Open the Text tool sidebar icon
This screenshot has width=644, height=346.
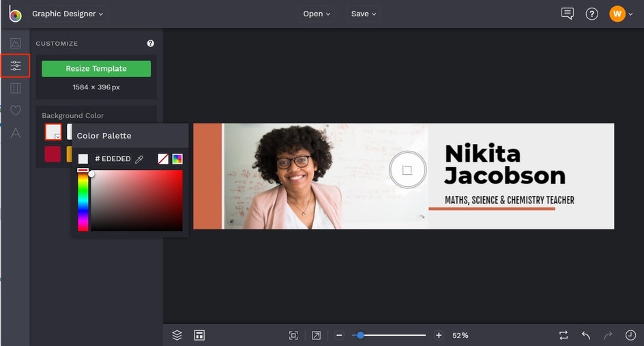pos(15,133)
